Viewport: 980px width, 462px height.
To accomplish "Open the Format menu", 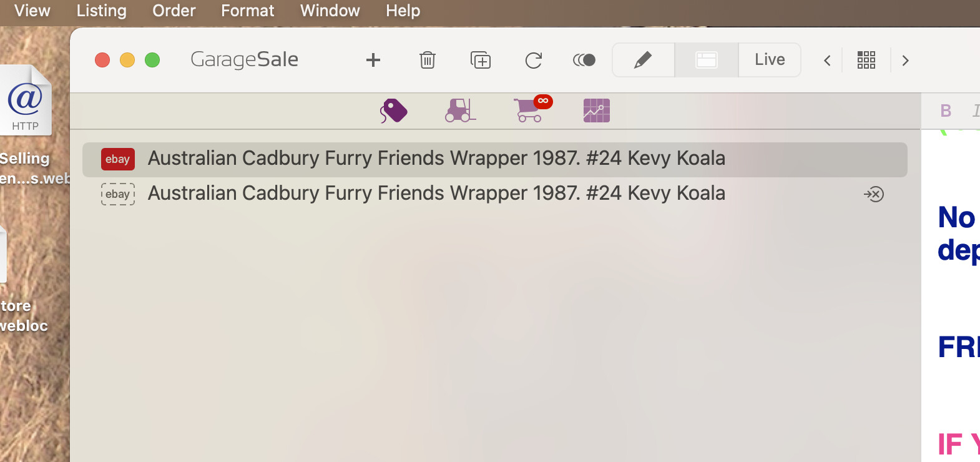I will pyautogui.click(x=248, y=11).
